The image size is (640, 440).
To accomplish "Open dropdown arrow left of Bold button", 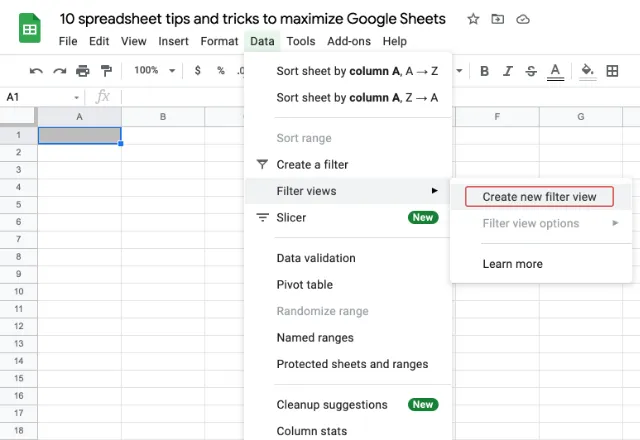I will click(459, 71).
